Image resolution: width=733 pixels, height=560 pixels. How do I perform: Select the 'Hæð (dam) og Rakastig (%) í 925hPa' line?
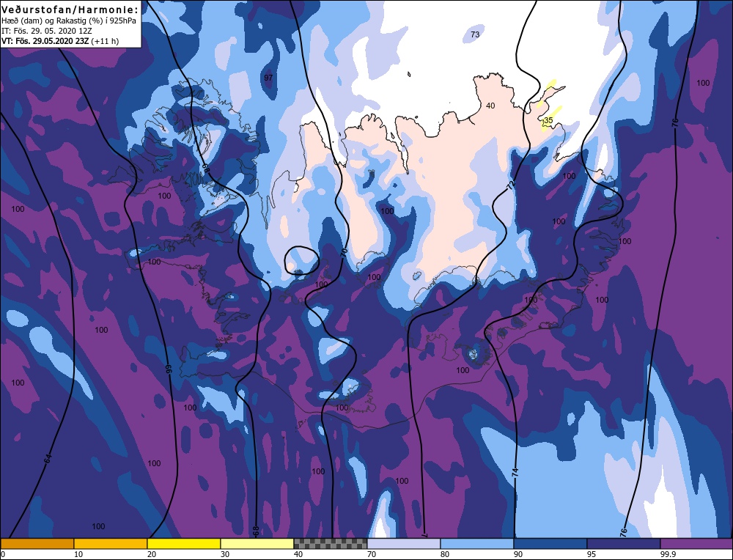click(69, 21)
